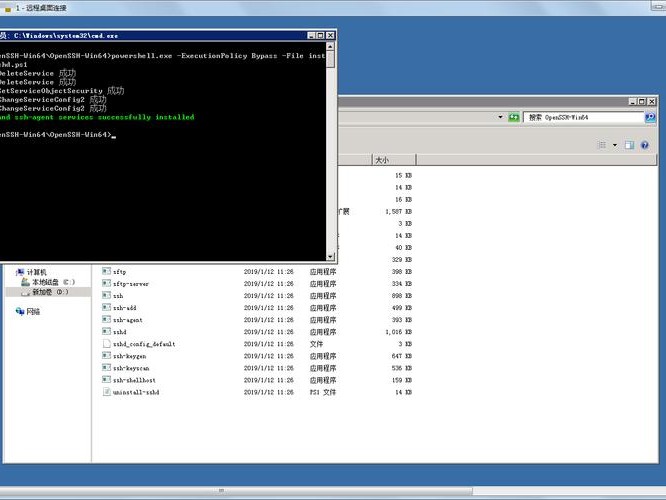
Task: Select the ssh-add file icon
Action: (106, 307)
